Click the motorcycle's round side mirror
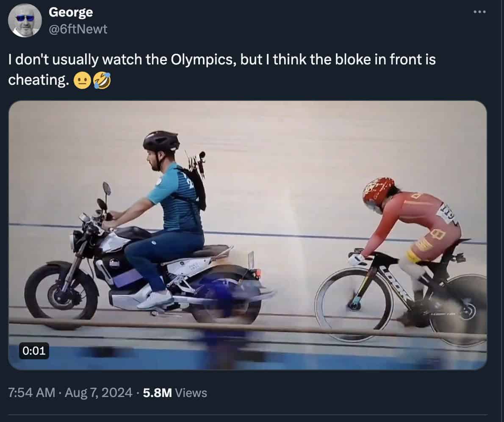504x422 pixels. click(x=107, y=189)
